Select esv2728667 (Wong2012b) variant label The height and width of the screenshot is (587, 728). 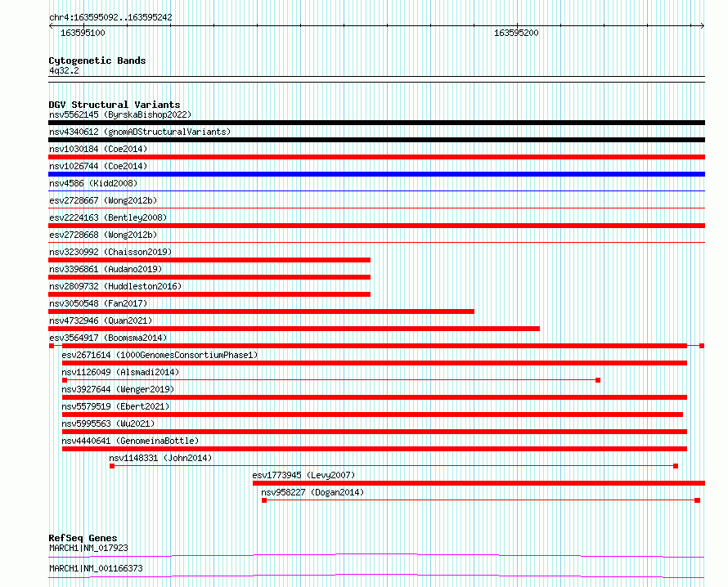(x=103, y=200)
